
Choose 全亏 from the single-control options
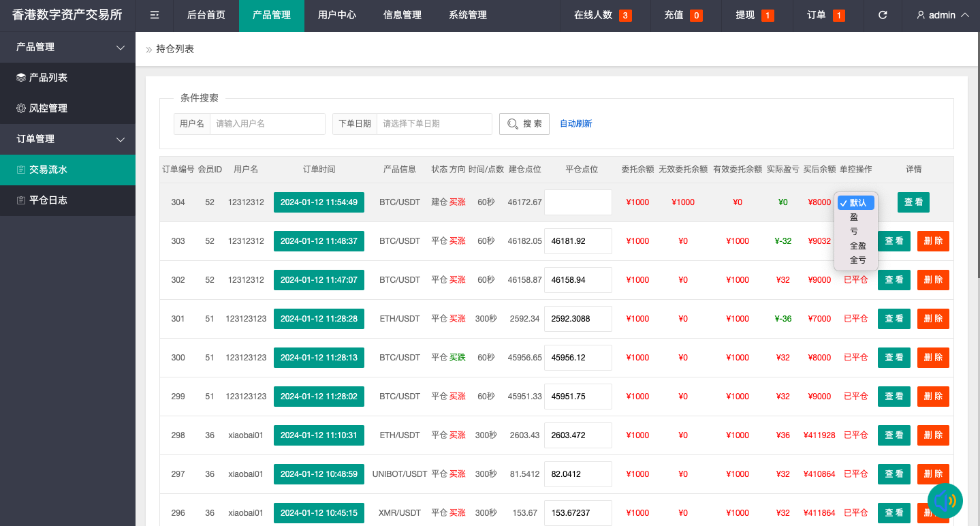point(856,260)
